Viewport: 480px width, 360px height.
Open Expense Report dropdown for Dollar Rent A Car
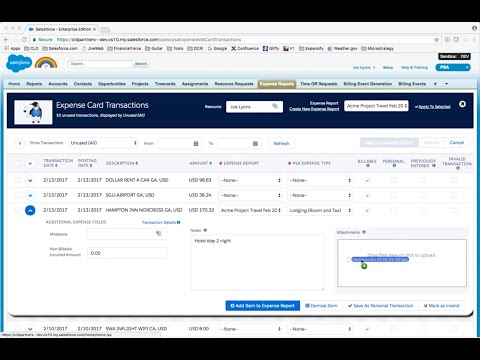(250, 180)
